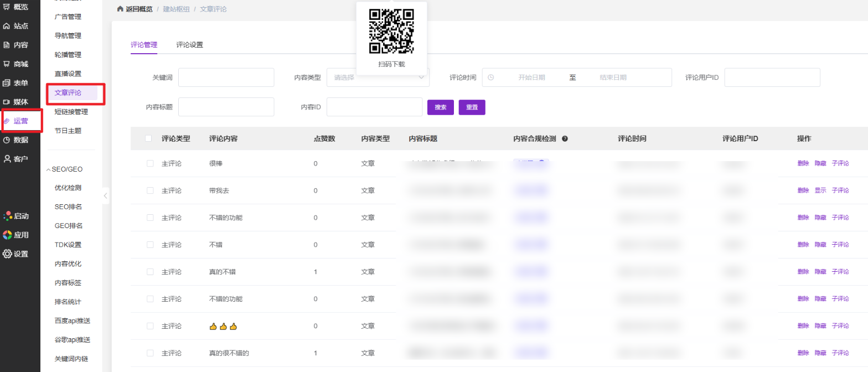This screenshot has height=372, width=868.
Task: Click the 开始日期 date picker field
Action: coord(531,77)
